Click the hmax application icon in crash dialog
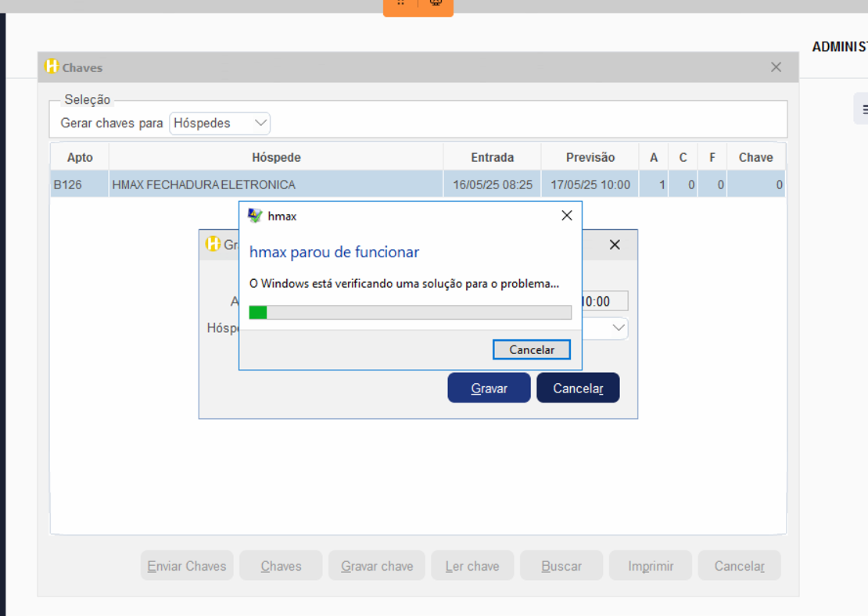Viewport: 868px width, 616px height. [x=254, y=216]
